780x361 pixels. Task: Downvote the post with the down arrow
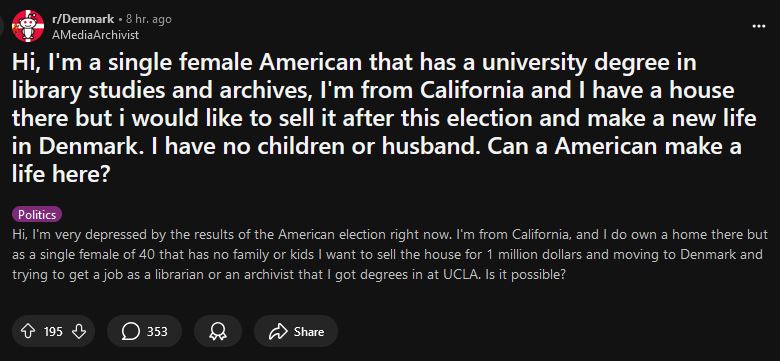79,331
